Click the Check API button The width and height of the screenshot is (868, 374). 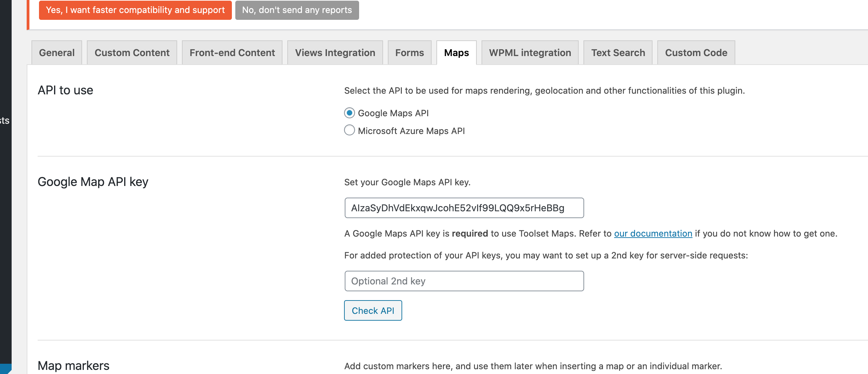[x=373, y=310]
